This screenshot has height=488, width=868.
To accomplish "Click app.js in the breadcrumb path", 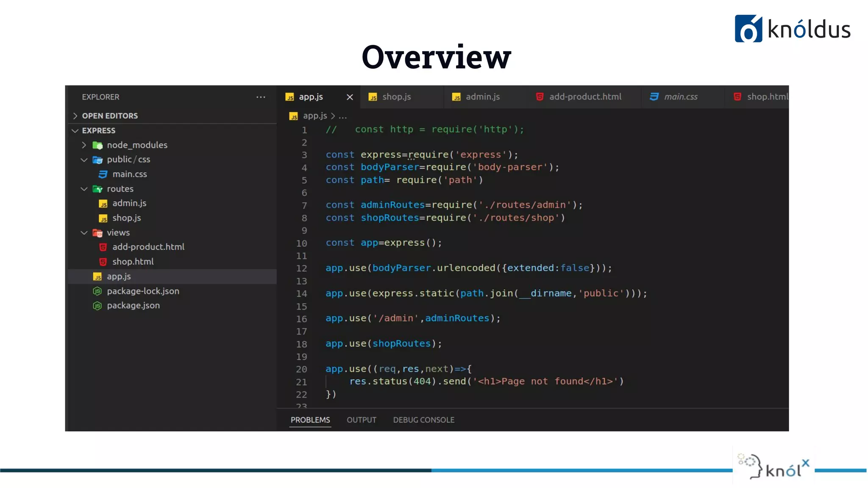I will pos(314,116).
